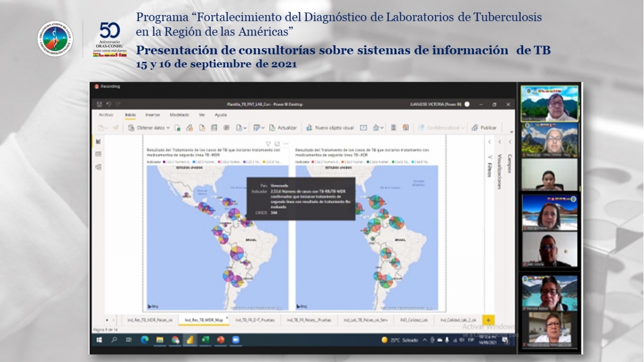Open the Modelado ribbon tab
The image size is (644, 362).
tap(179, 115)
